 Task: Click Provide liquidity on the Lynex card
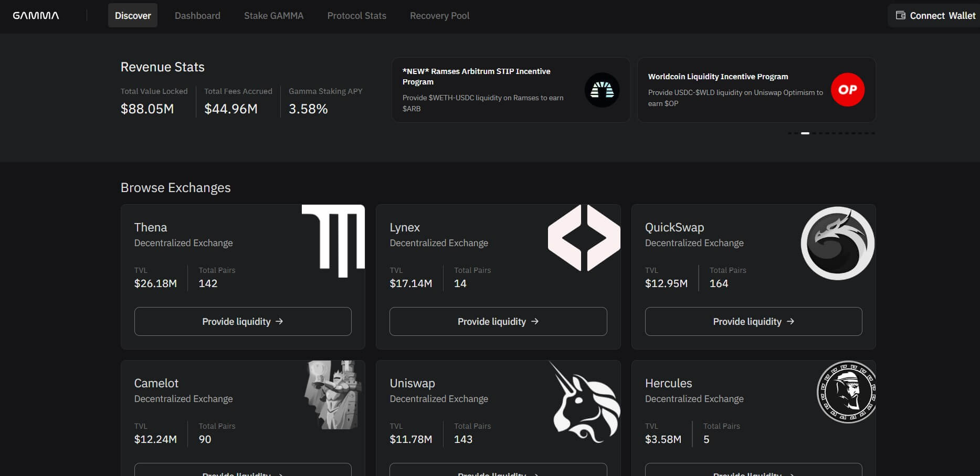tap(498, 321)
